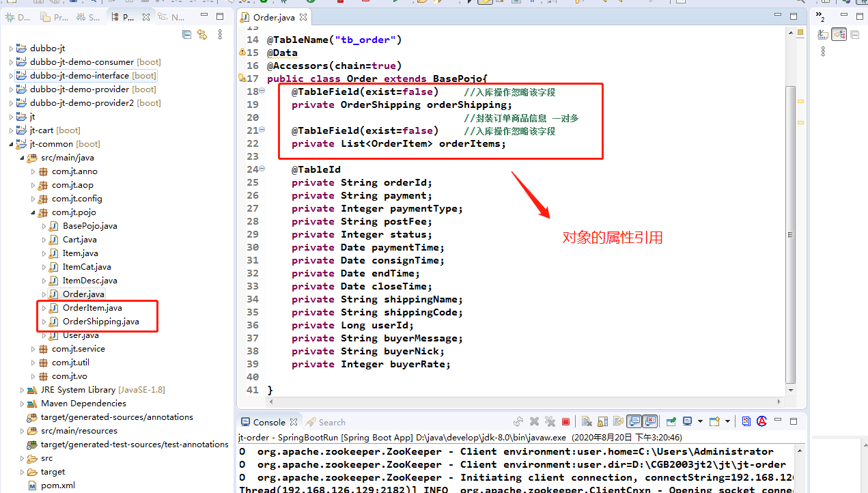
Task: Collapse the com.jt.pojo package
Action: [33, 212]
